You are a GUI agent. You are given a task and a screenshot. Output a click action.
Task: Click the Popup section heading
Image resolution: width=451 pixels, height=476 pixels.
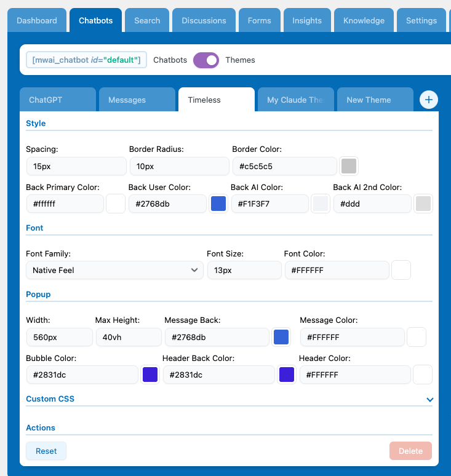pos(38,295)
